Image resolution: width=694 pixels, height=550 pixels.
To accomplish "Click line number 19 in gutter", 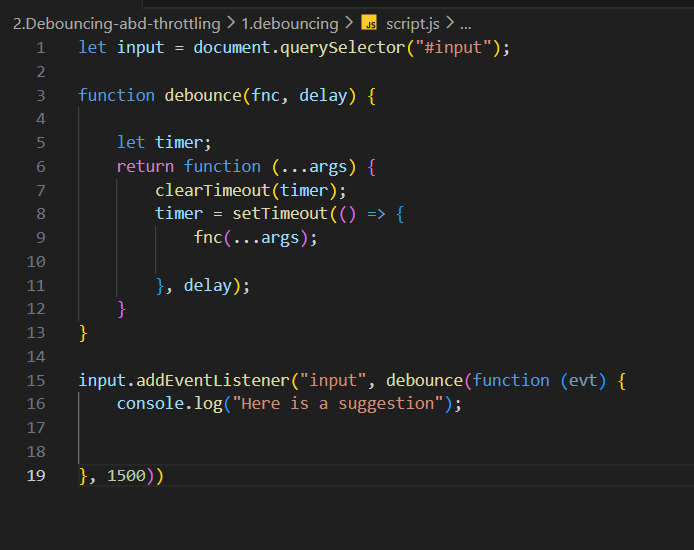I will 36,475.
